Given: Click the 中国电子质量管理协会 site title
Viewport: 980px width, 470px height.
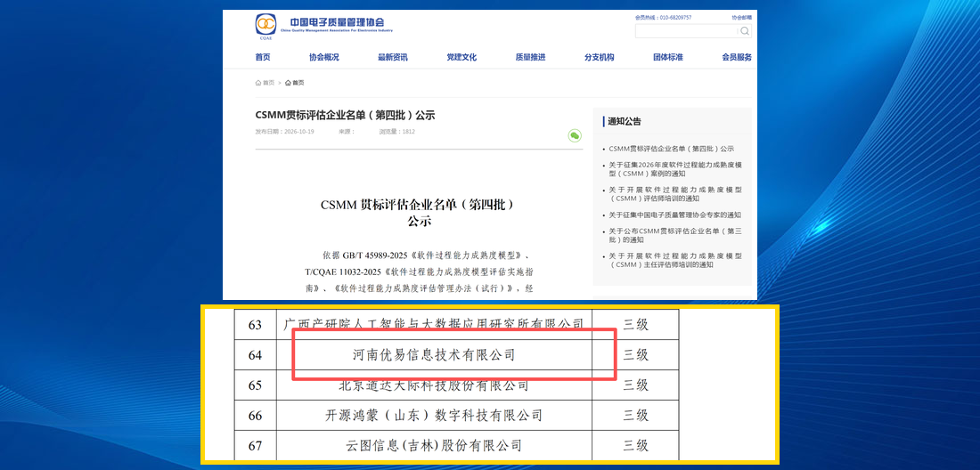Looking at the screenshot, I should coord(337,22).
